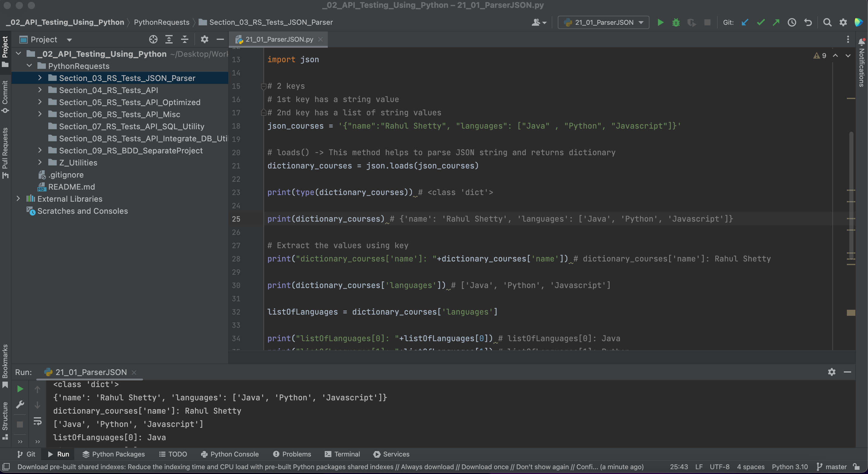This screenshot has height=474, width=868.
Task: Select .gitignore file in tree
Action: pyautogui.click(x=66, y=175)
